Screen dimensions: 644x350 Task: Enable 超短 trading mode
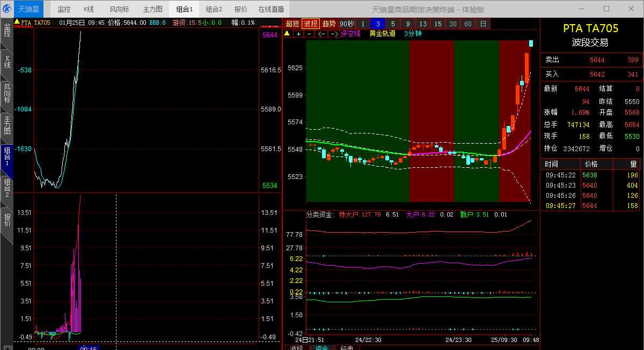(x=292, y=24)
